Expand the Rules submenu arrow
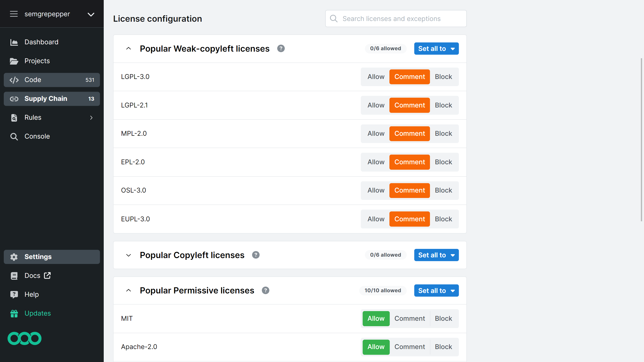Viewport: 644px width, 362px height. point(91,118)
